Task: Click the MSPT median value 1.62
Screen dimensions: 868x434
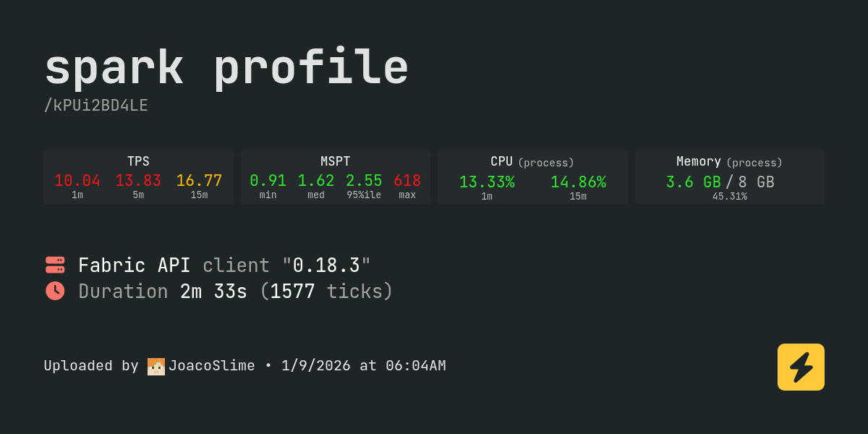Action: (316, 181)
